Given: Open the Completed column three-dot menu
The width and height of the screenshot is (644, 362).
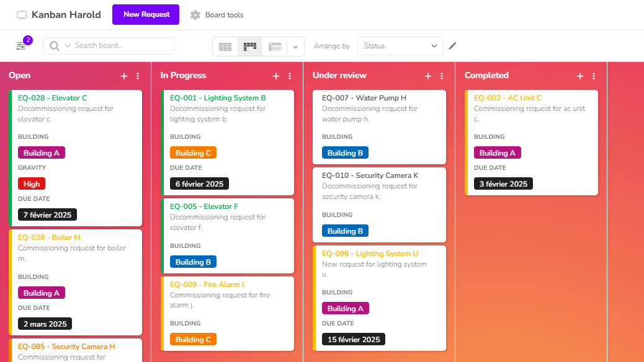Looking at the screenshot, I should (594, 76).
